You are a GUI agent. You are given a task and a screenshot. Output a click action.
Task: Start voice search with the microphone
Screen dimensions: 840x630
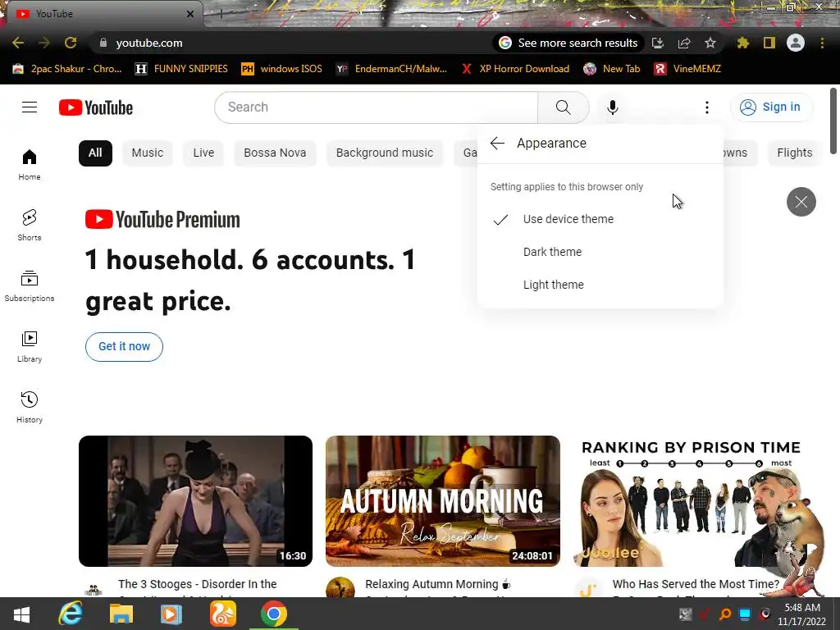[x=612, y=107]
